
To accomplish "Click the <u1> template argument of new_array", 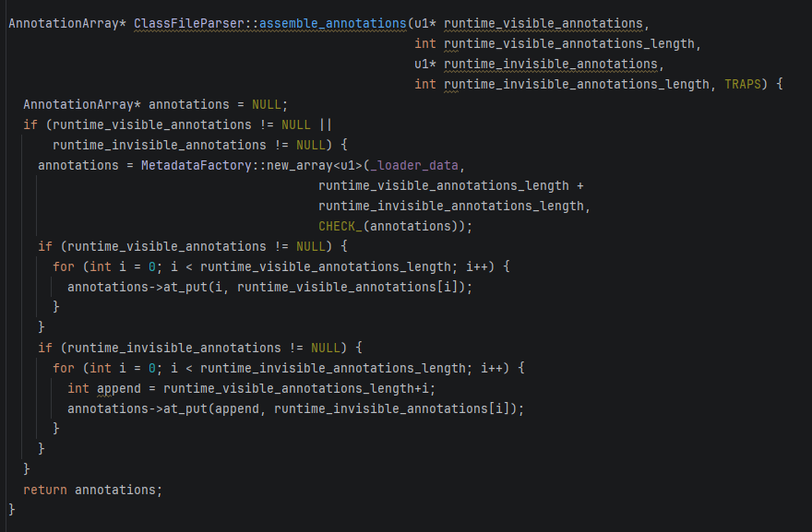I will 348,166.
